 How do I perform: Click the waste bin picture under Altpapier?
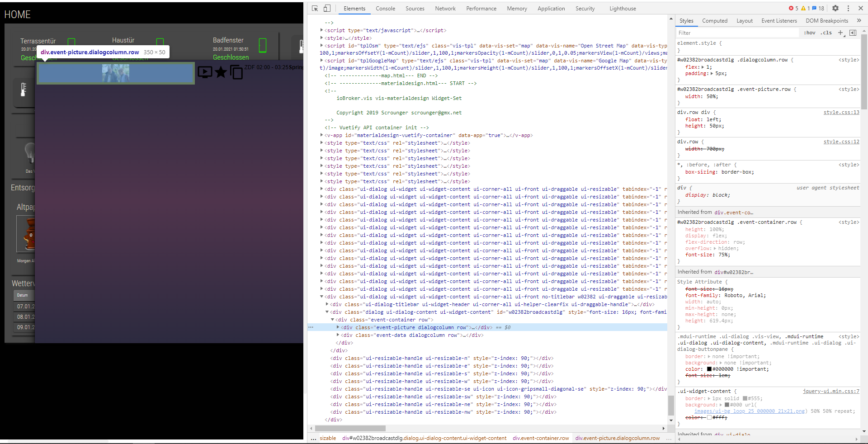pos(26,234)
